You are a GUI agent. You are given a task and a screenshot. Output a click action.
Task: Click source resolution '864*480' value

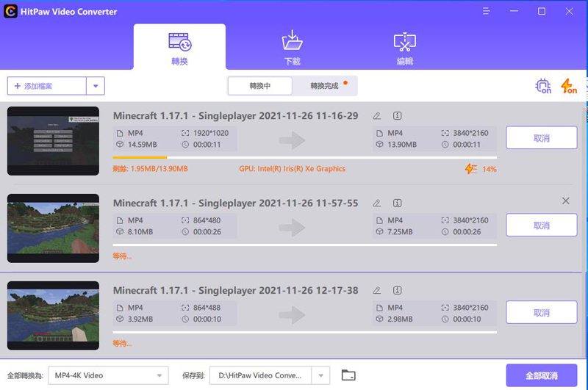[x=207, y=220]
